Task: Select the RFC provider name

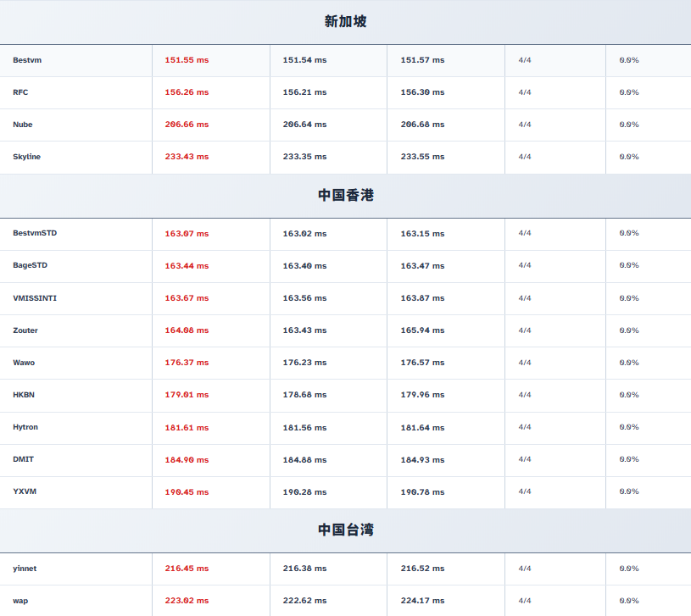Action: coord(20,92)
